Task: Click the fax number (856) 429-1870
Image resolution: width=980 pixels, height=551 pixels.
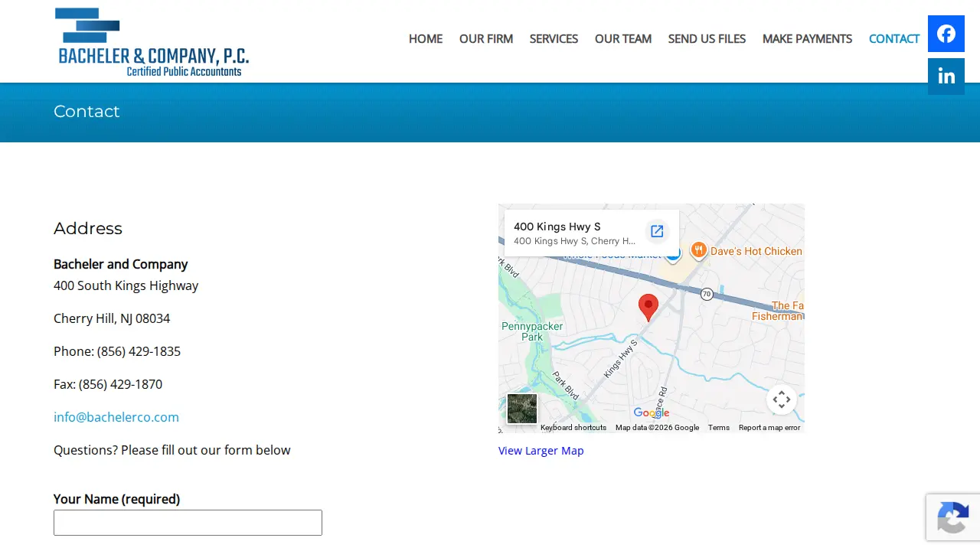Action: pos(120,384)
